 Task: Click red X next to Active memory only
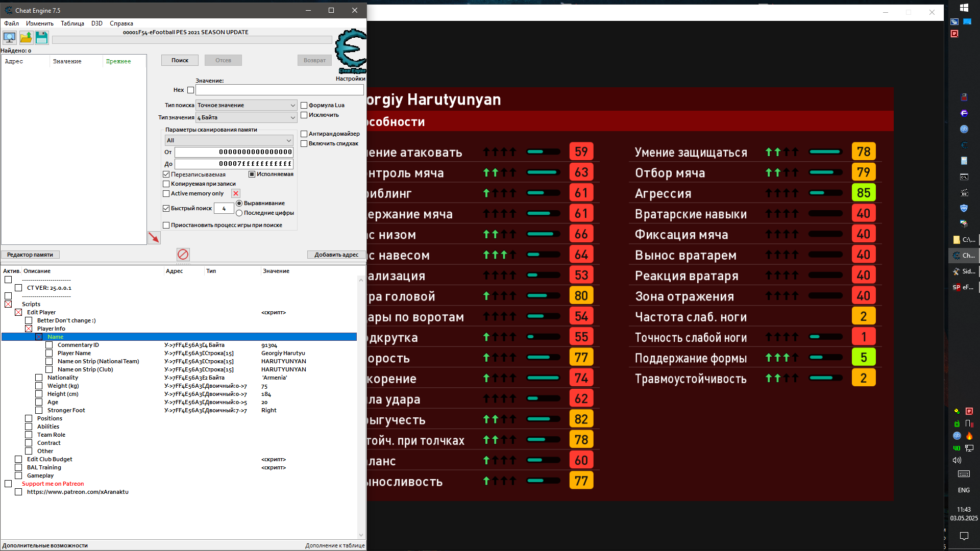pos(236,193)
